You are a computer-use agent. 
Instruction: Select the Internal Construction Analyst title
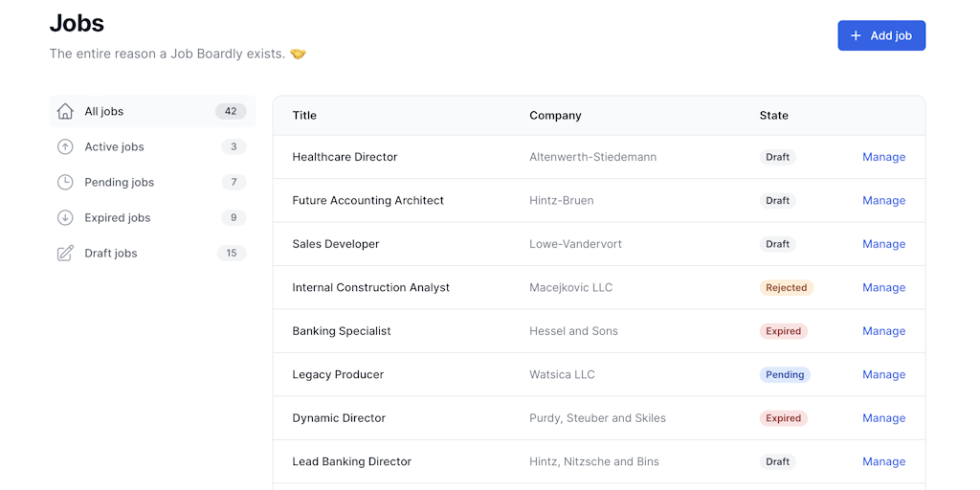point(371,287)
